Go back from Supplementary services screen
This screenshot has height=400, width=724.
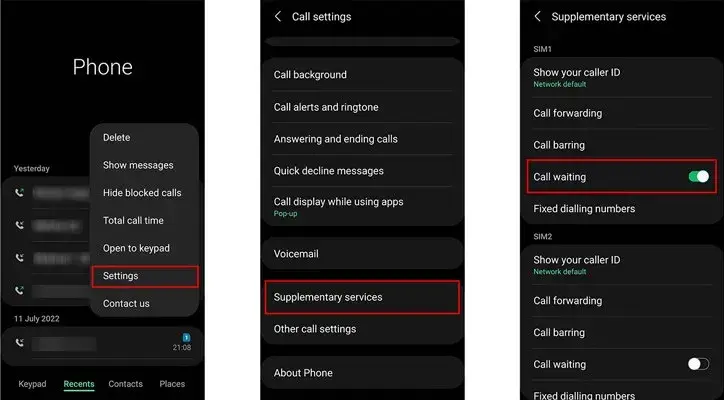pyautogui.click(x=537, y=17)
